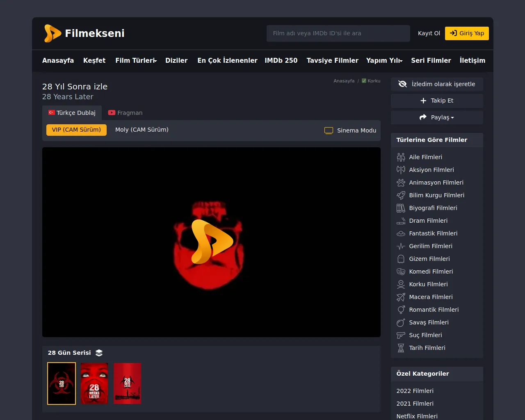The width and height of the screenshot is (525, 420).
Task: Click the Giriş Yap button
Action: tap(467, 33)
